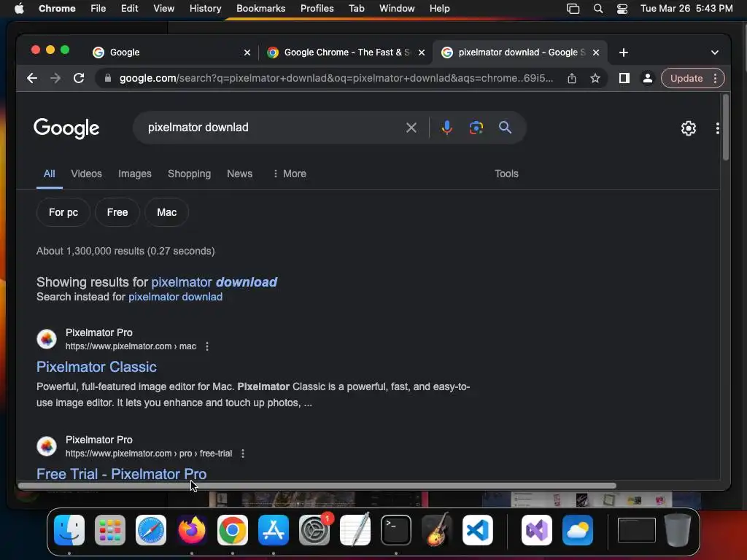This screenshot has width=747, height=560.
Task: Go to Google homepage via logo
Action: tap(66, 128)
